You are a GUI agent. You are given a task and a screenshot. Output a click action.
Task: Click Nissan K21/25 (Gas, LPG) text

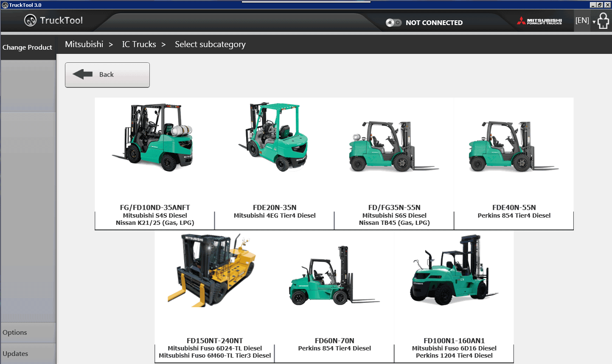pyautogui.click(x=155, y=223)
